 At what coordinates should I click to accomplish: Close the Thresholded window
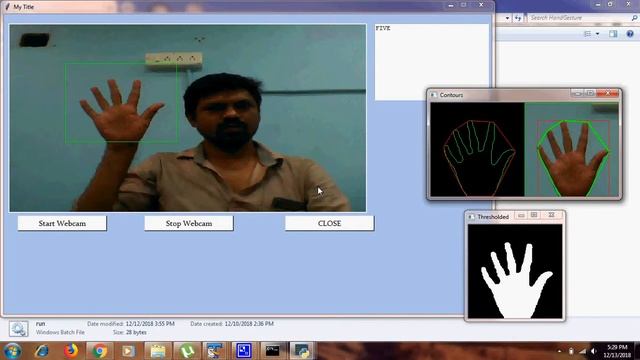click(551, 215)
